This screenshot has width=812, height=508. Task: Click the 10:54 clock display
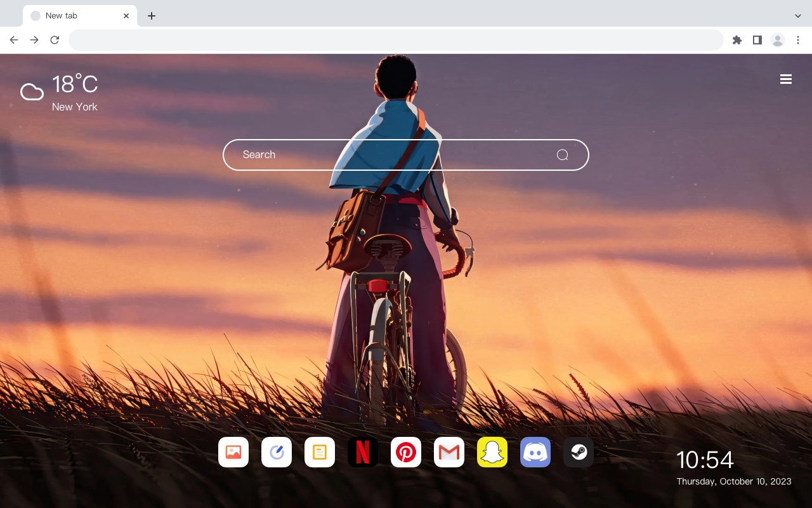pyautogui.click(x=705, y=460)
